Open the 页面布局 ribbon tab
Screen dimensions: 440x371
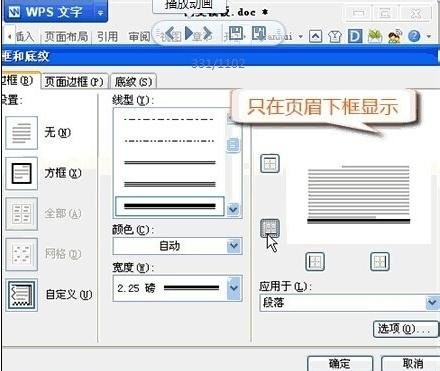[x=66, y=36]
